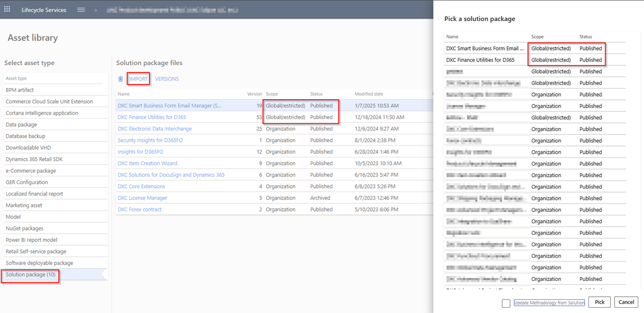Open the app launcher waffle icon
Image resolution: width=644 pixels, height=313 pixels.
coord(7,9)
